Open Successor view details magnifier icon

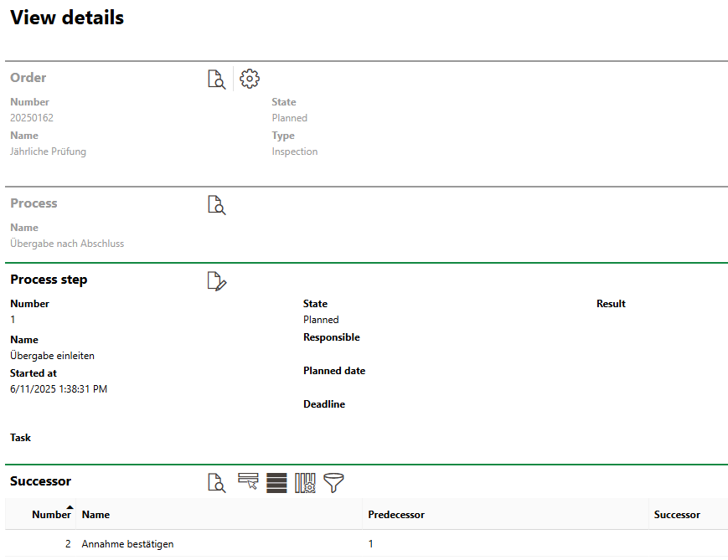pos(216,483)
